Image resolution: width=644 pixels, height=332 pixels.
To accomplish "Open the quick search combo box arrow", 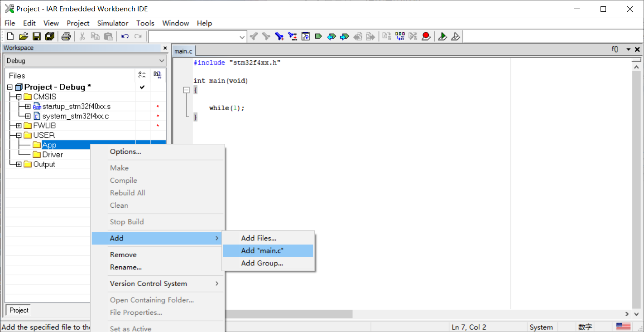I will tap(242, 37).
